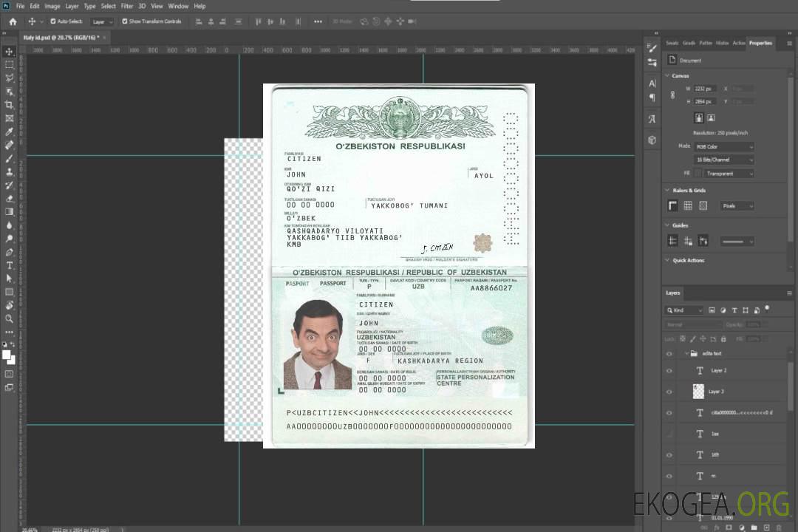The image size is (798, 532).
Task: Expand the Quick Actions section
Action: tap(667, 260)
